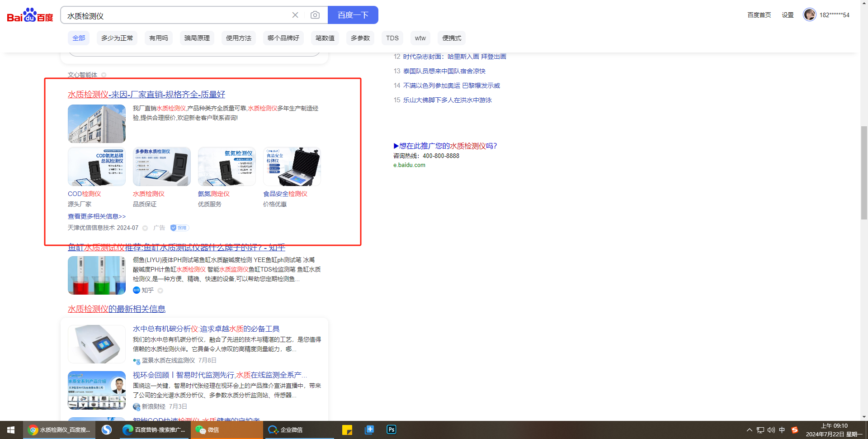The image size is (868, 439).
Task: Click the page vertical scrollbar thumb
Action: coord(864,172)
